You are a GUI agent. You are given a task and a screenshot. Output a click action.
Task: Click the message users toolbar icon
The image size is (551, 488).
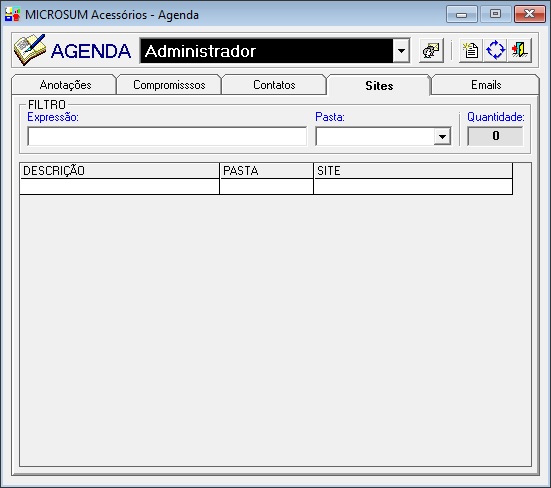point(431,51)
